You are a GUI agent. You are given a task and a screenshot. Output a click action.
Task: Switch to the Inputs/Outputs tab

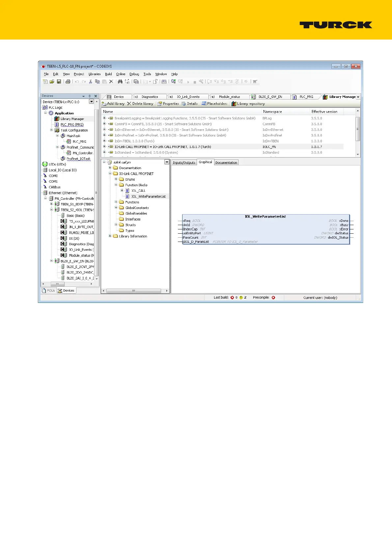coord(184,162)
